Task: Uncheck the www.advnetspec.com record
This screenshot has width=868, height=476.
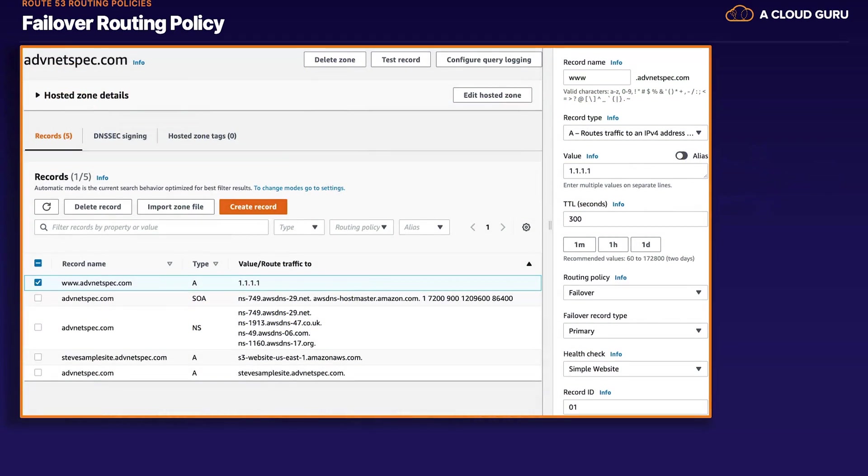Action: click(x=38, y=282)
